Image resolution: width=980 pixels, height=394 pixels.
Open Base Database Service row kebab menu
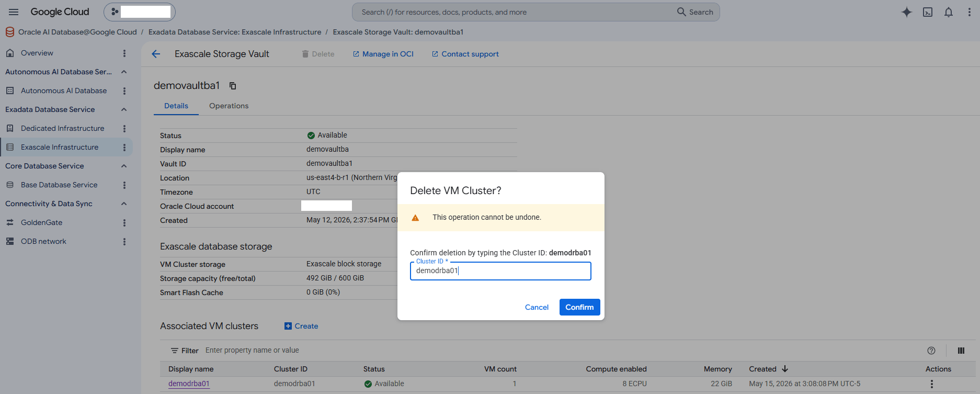[x=124, y=185]
